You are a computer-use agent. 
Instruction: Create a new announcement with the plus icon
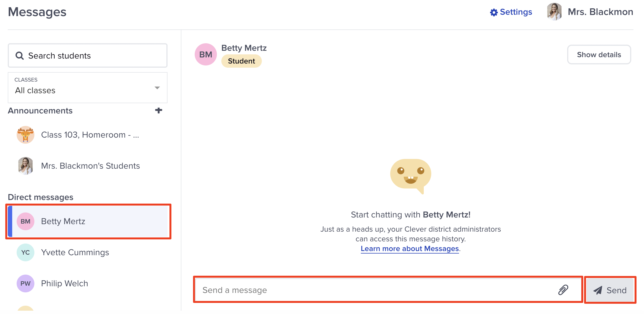(x=159, y=110)
